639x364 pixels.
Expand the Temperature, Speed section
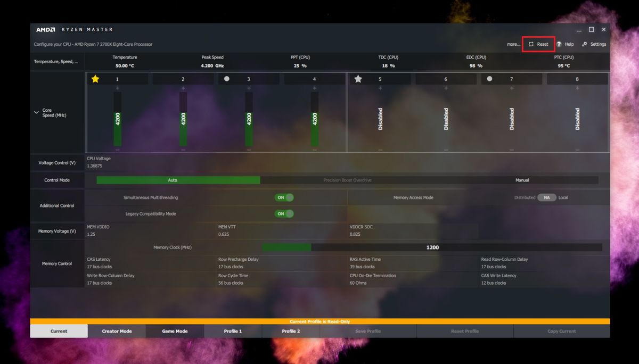(x=57, y=61)
